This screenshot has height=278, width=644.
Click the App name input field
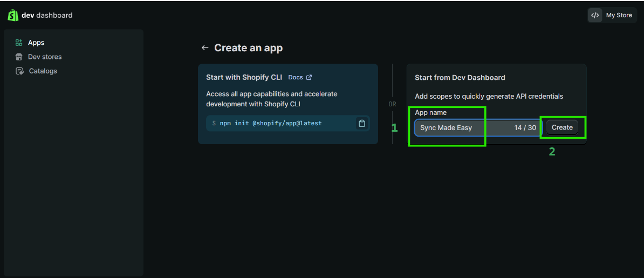(x=478, y=128)
